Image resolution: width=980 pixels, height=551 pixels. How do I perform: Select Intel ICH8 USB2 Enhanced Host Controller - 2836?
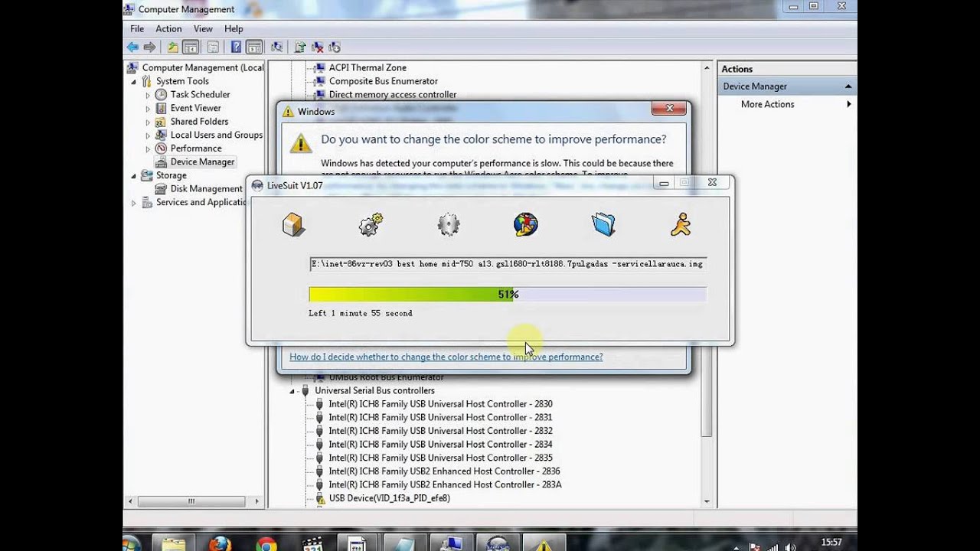444,471
